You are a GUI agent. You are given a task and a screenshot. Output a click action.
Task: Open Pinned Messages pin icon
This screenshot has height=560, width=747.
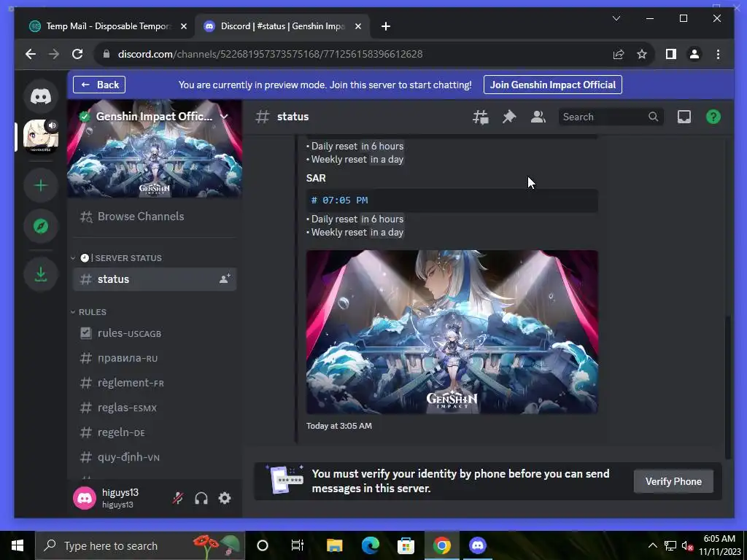tap(509, 117)
